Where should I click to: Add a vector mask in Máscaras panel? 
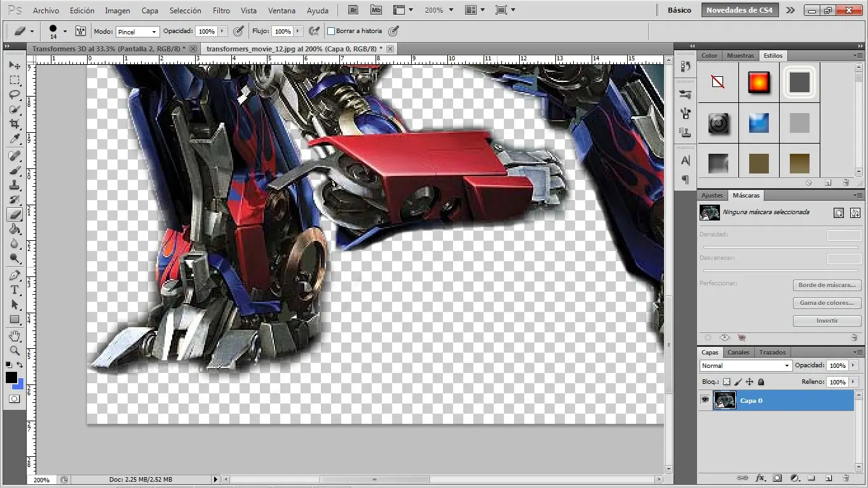[x=855, y=213]
